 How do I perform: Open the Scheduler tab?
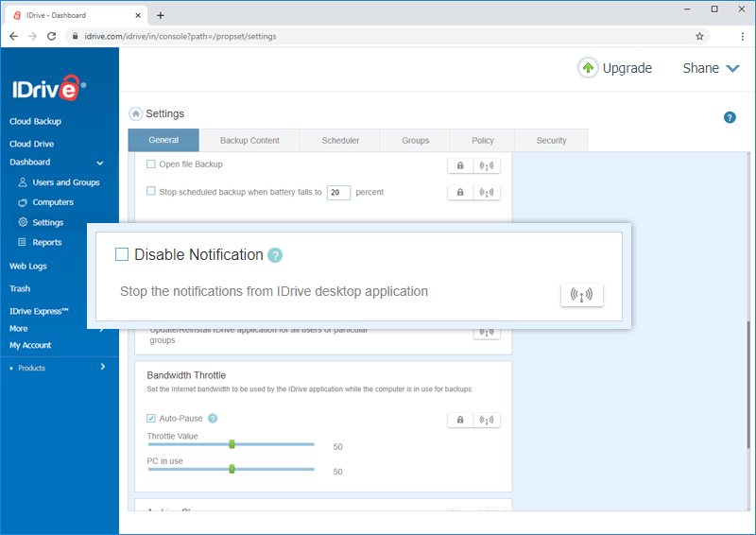pyautogui.click(x=340, y=141)
